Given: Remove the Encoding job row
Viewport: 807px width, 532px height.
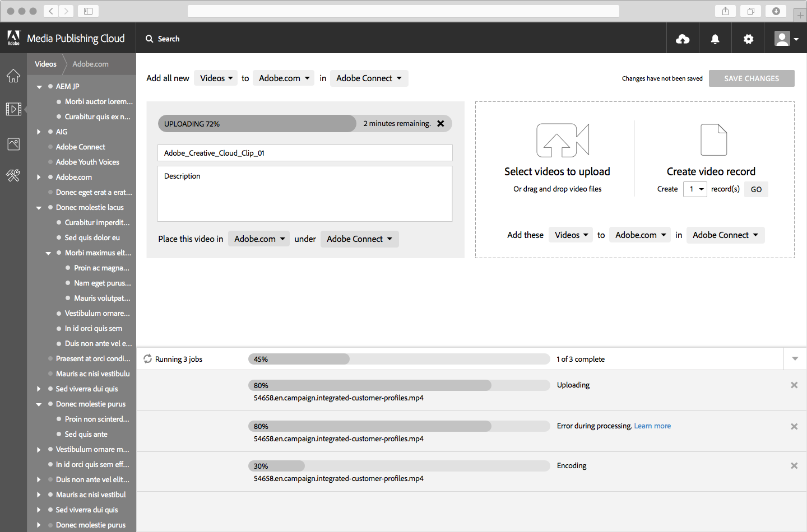Looking at the screenshot, I should [x=794, y=466].
